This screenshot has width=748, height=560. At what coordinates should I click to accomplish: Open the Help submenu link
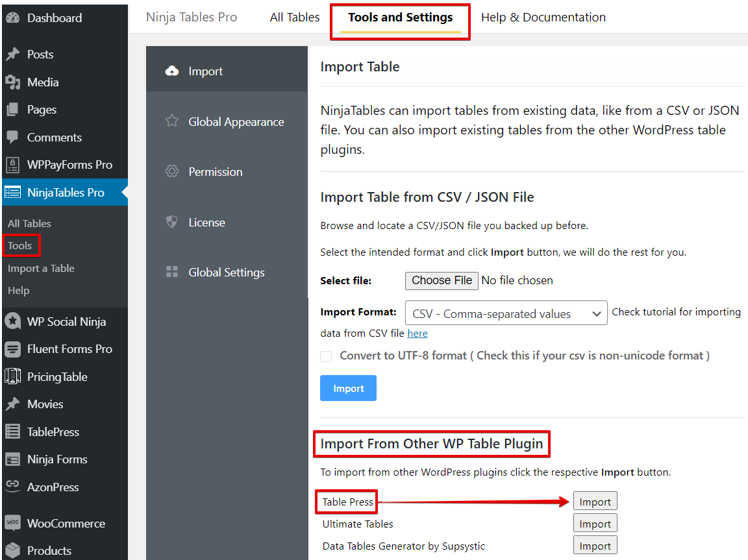coord(18,290)
